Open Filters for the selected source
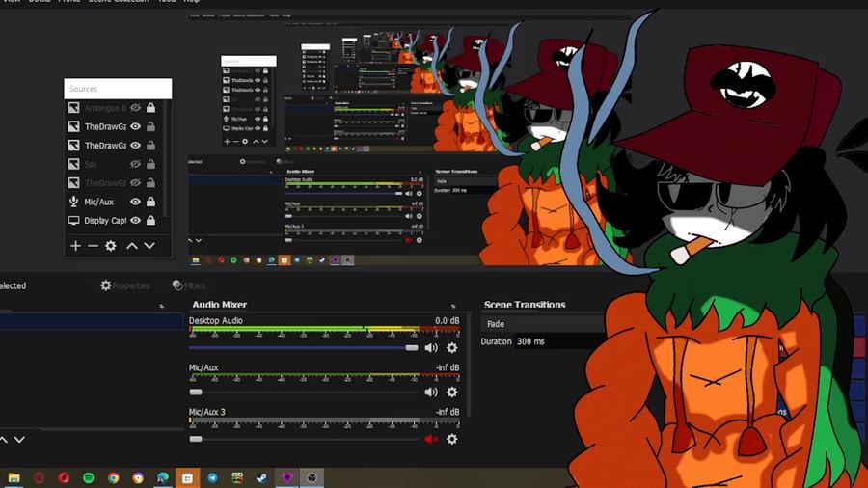Screen dimensions: 868x488 click(189, 285)
